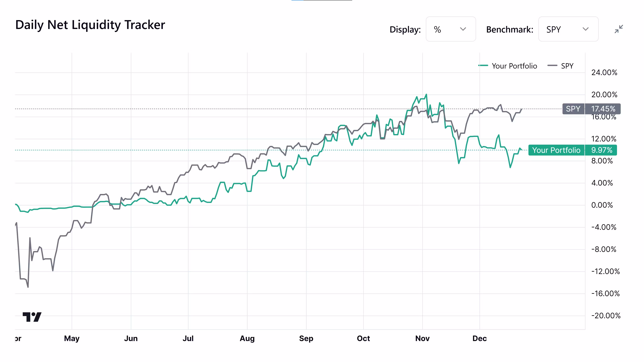This screenshot has width=644, height=362.
Task: Click the Daily Net Liquidity Tracker title
Action: pyautogui.click(x=90, y=25)
